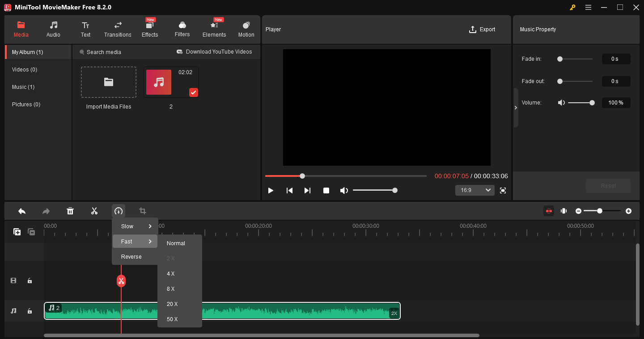Select the music clip thumbnail named 2

171,82
